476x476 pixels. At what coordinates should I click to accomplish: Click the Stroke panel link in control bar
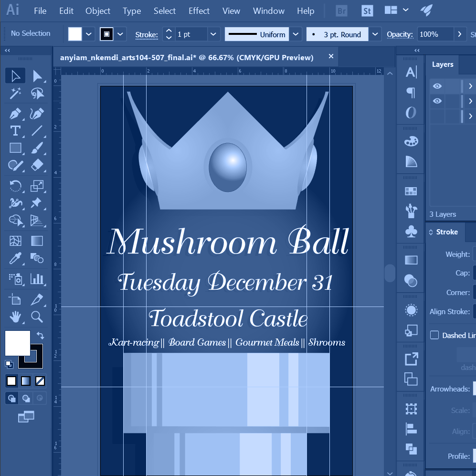(x=146, y=35)
